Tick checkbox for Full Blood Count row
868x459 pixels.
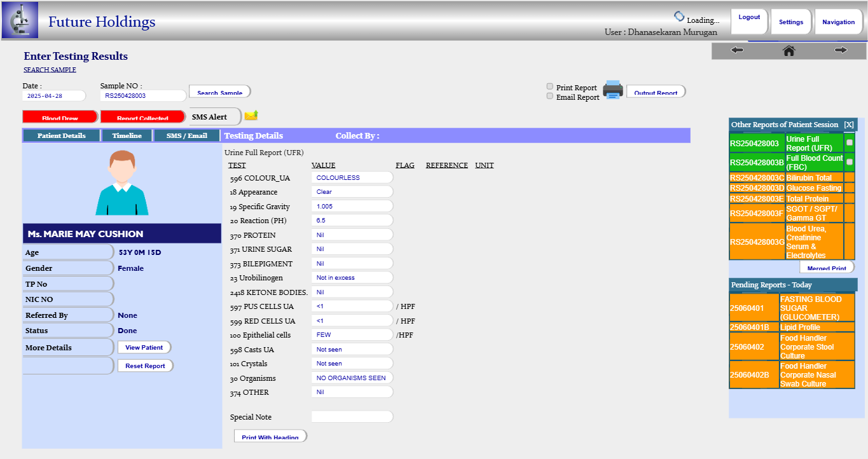(849, 162)
